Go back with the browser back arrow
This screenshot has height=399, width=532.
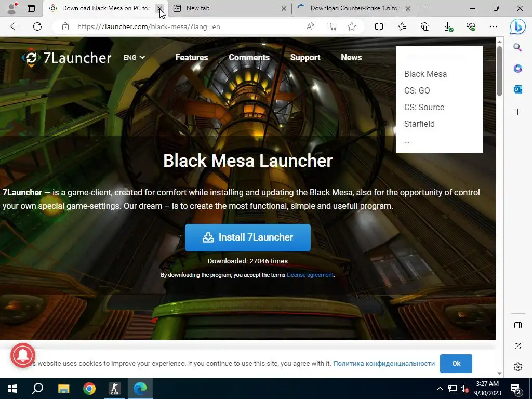(x=14, y=26)
